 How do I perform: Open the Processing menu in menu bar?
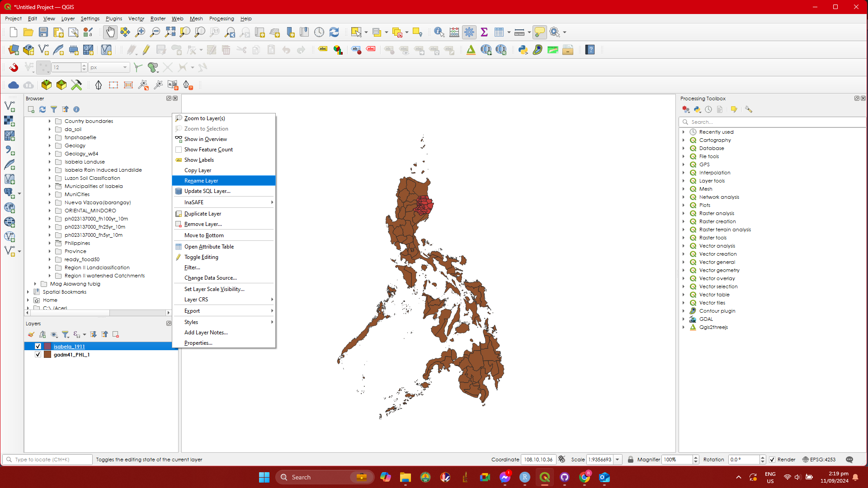tap(222, 19)
